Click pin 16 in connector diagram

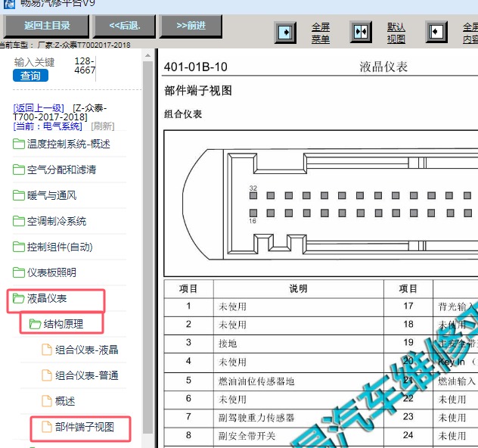point(253,213)
